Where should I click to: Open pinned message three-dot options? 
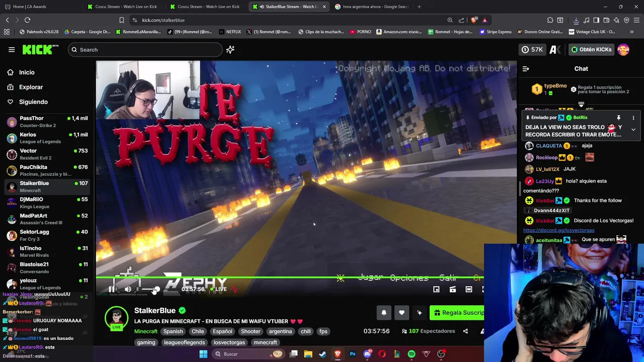tap(633, 118)
